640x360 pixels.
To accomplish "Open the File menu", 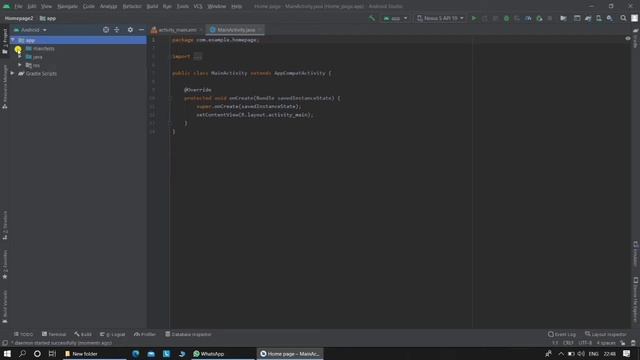I will point(18,6).
